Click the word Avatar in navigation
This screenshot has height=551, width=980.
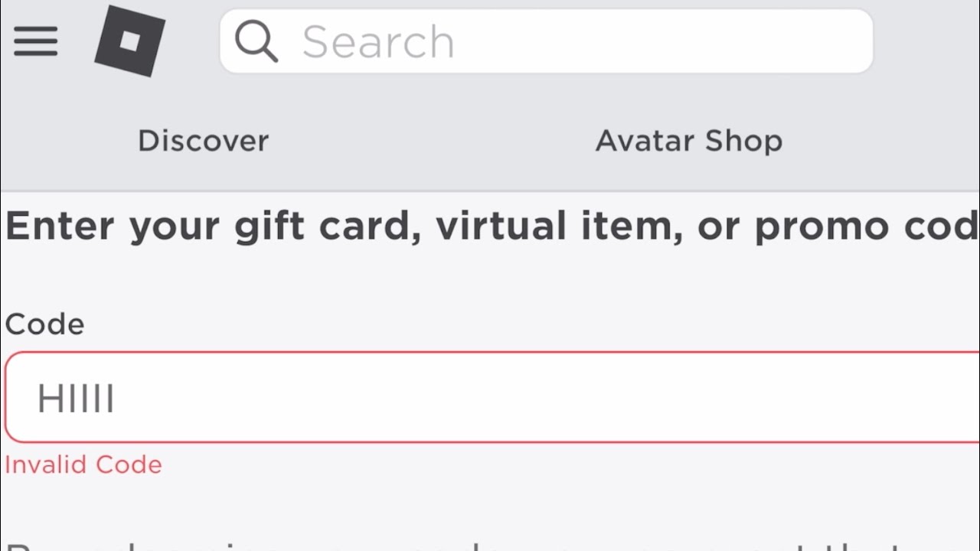[x=645, y=141]
